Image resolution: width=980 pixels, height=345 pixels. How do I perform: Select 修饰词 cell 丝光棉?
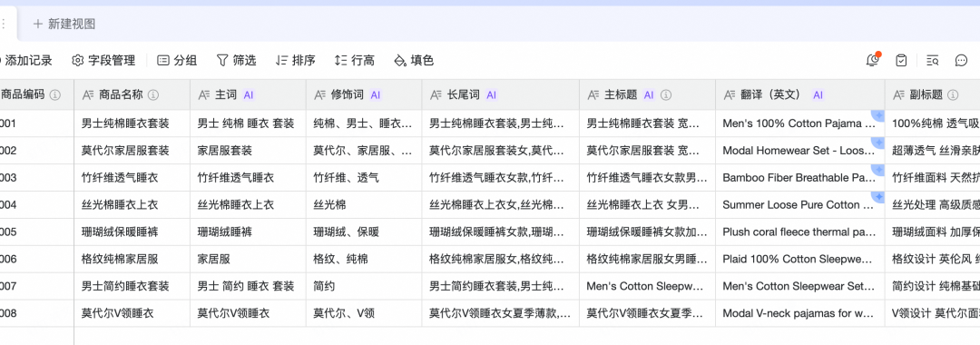click(x=364, y=205)
